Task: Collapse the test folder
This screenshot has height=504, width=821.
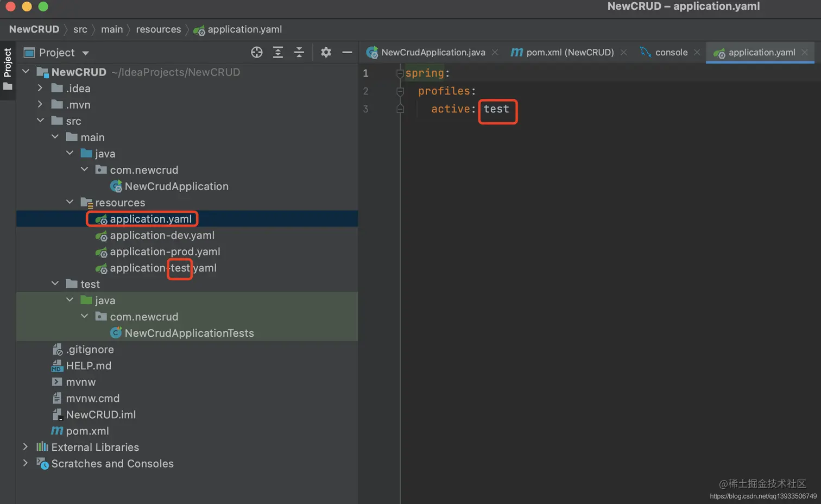Action: [55, 283]
